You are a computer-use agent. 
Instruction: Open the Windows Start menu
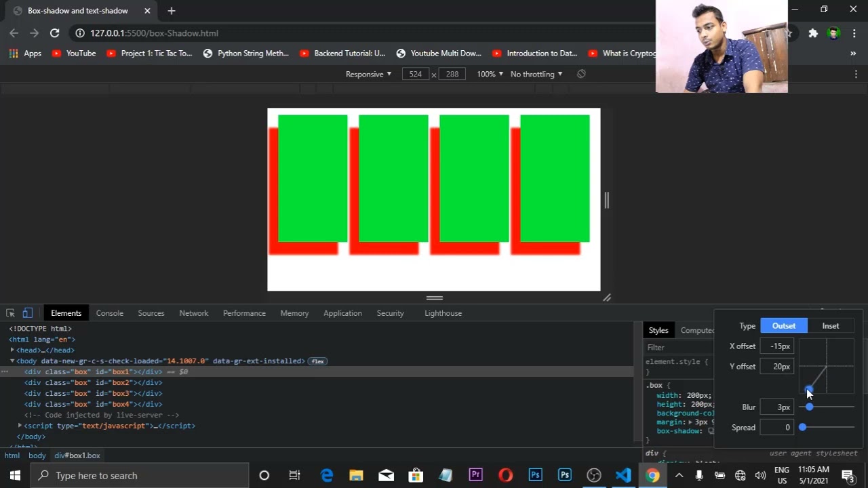tap(15, 475)
